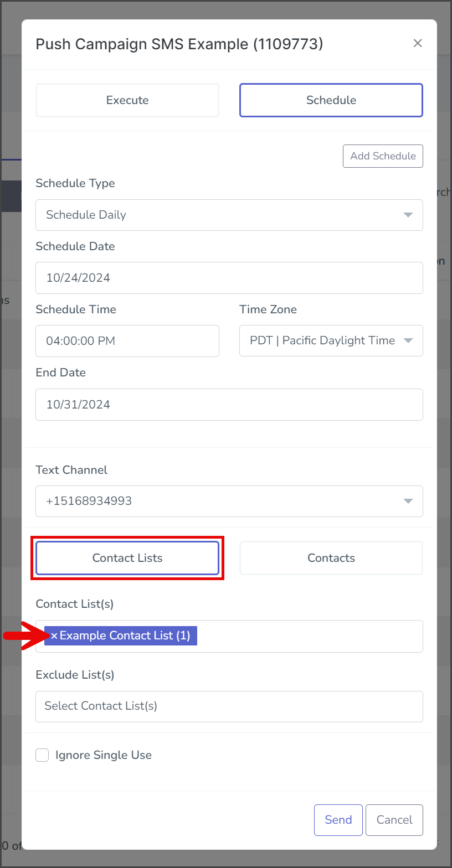Remove Example Contact List tag via ×
Viewport: 452px width, 868px height.
54,636
